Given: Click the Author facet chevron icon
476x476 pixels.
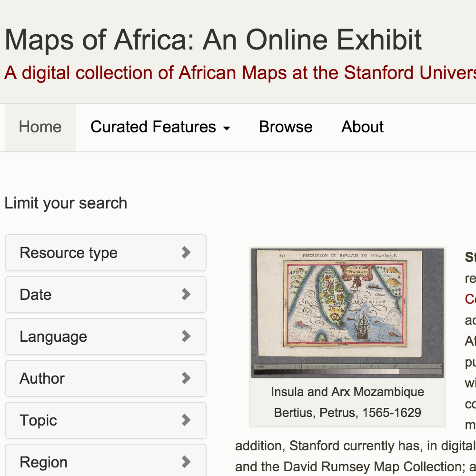Looking at the screenshot, I should [186, 378].
